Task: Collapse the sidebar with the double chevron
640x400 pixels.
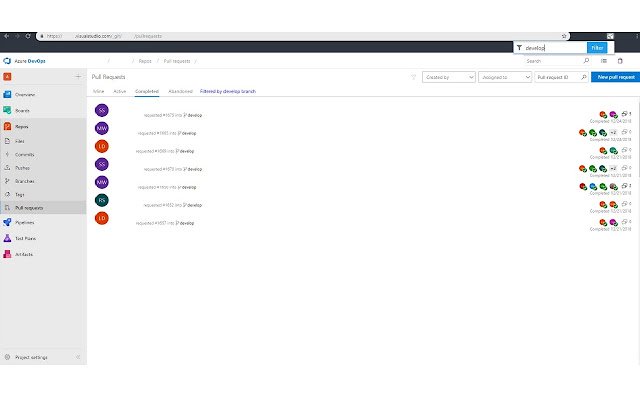Action: [x=78, y=357]
